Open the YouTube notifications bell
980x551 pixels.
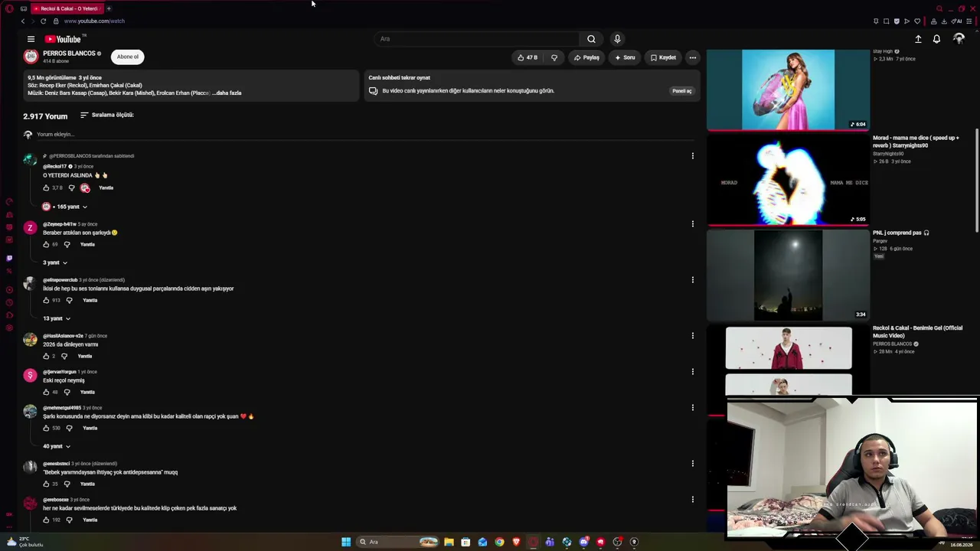click(x=936, y=39)
